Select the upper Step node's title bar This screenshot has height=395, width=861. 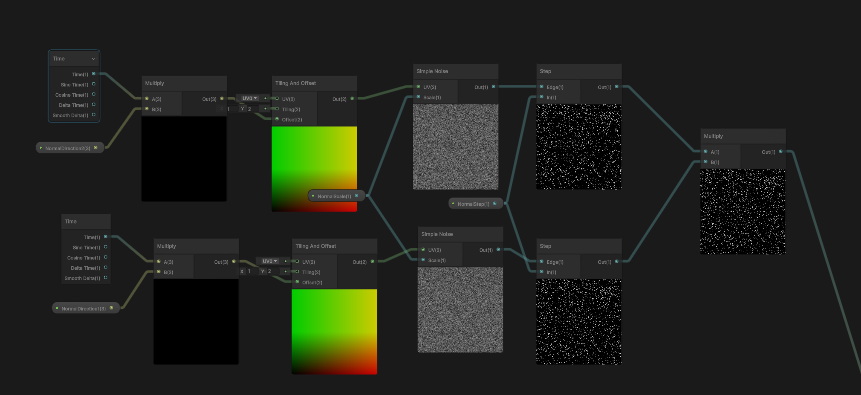(579, 71)
